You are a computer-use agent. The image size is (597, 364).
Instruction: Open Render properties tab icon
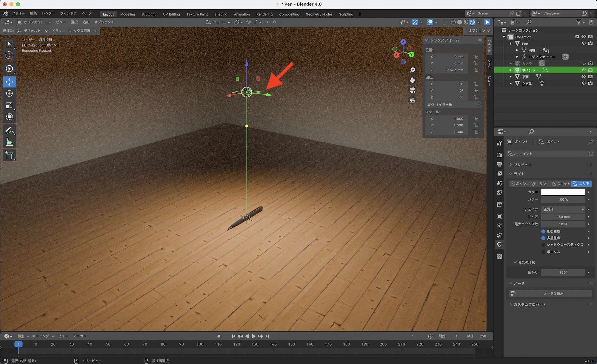click(499, 155)
